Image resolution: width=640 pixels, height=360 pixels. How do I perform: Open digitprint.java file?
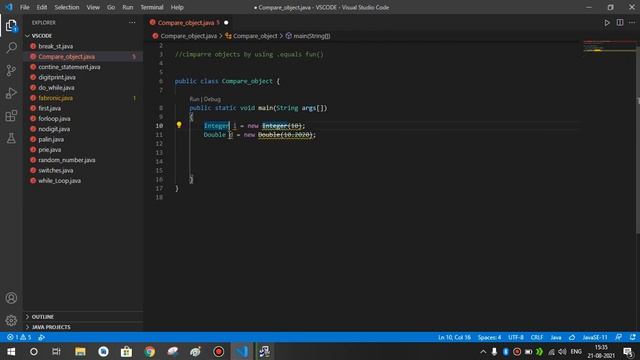(57, 77)
